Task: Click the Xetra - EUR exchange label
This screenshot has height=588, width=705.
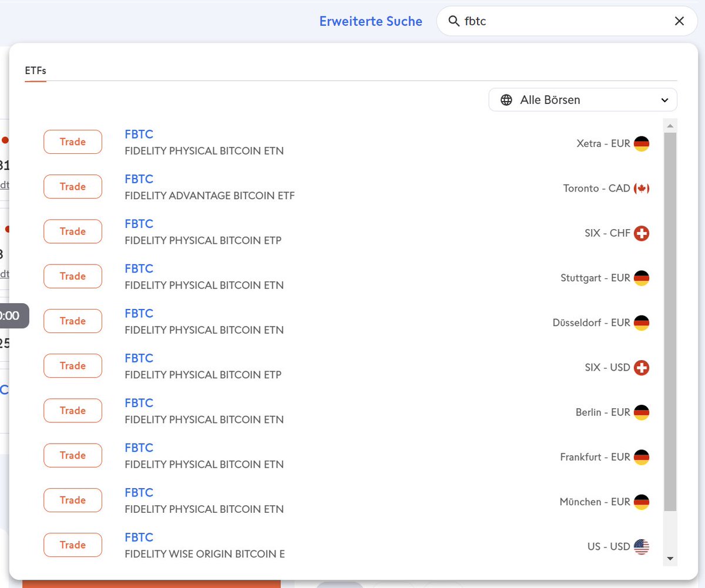Action: tap(603, 143)
